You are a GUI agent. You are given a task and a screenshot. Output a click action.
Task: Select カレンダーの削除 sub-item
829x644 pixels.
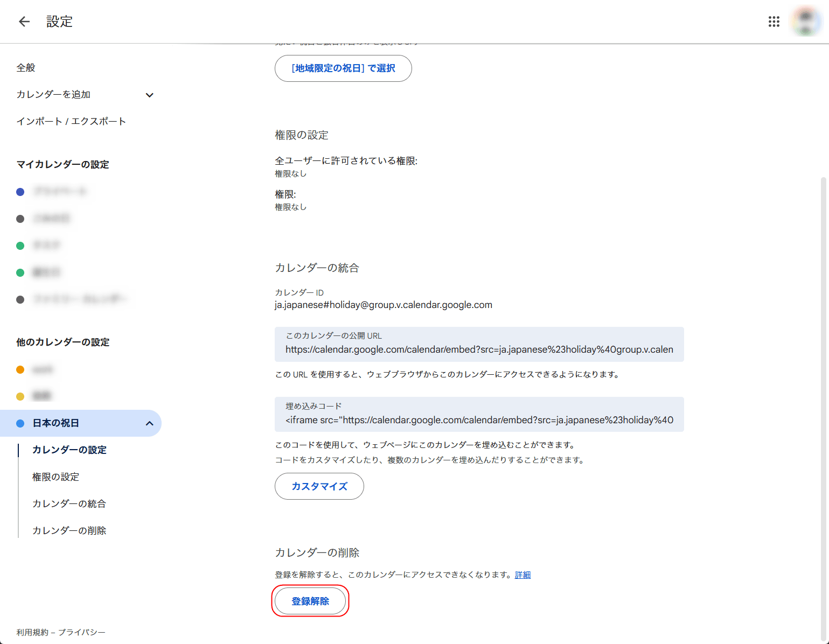pos(69,530)
